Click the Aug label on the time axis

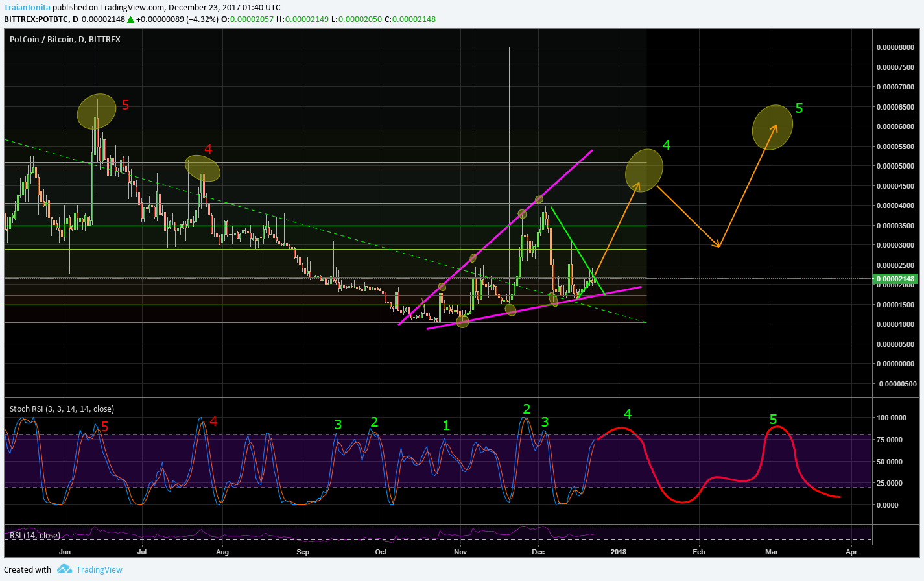tap(222, 552)
